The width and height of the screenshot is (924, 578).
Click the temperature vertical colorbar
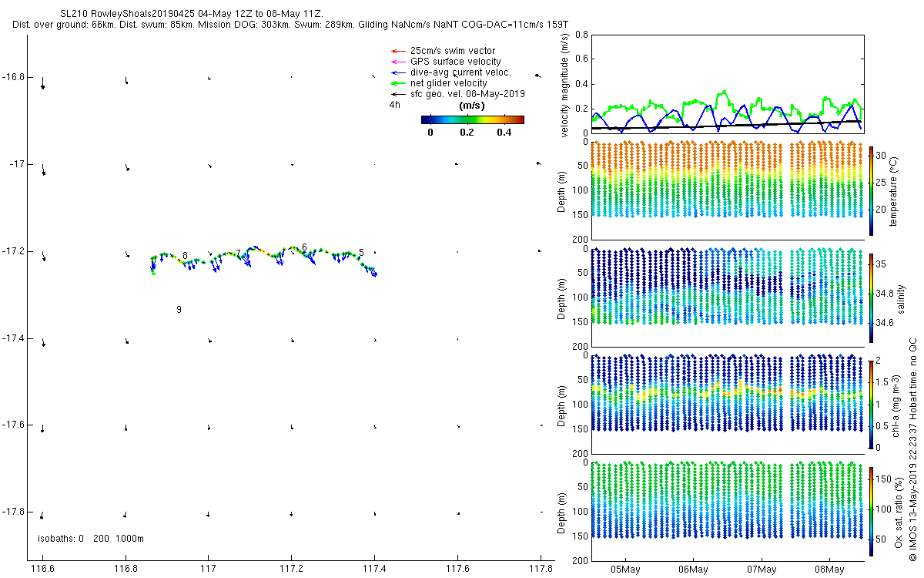[x=871, y=190]
